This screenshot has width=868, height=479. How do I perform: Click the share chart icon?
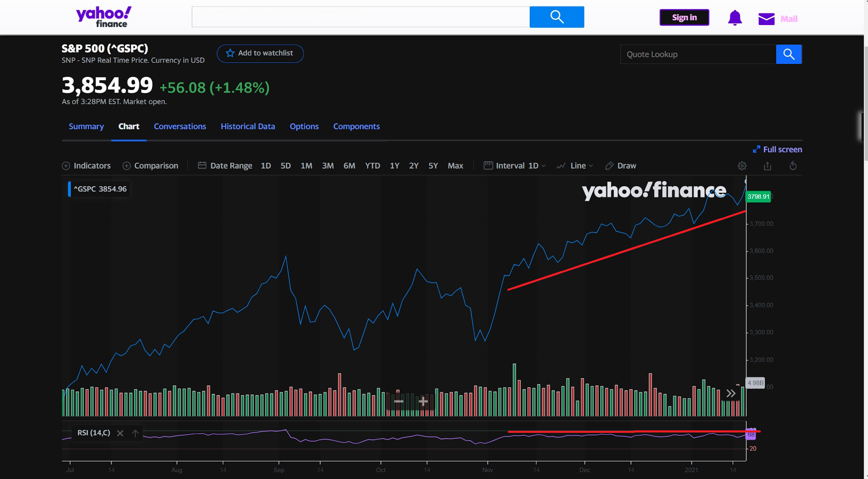click(x=767, y=166)
